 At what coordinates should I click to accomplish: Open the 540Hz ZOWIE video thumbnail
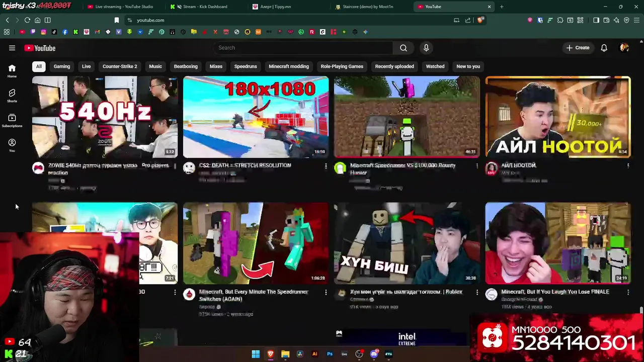point(105,117)
